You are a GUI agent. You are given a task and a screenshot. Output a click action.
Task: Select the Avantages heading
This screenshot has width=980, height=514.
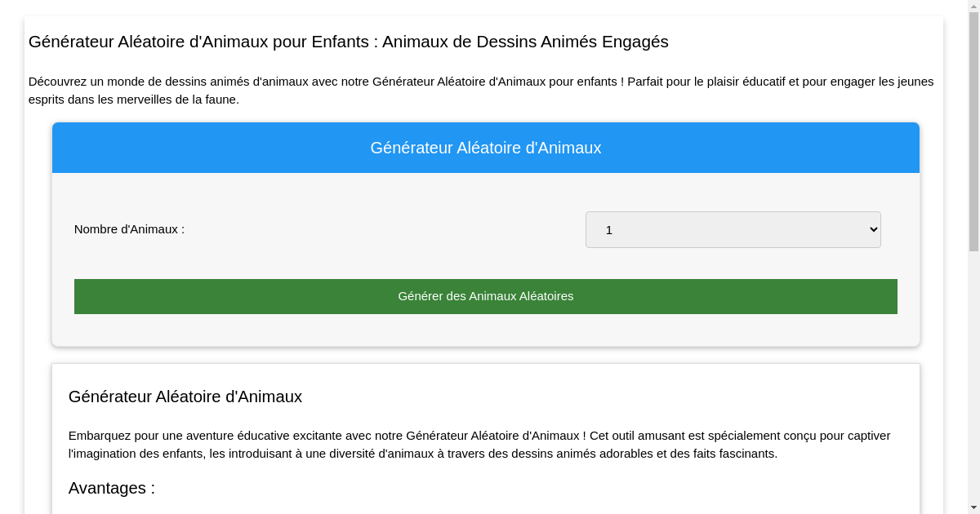click(x=111, y=488)
